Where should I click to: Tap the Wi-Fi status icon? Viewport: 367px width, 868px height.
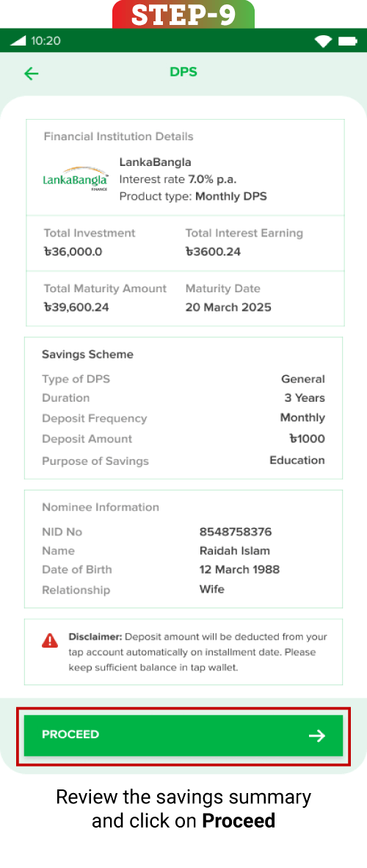tap(323, 41)
